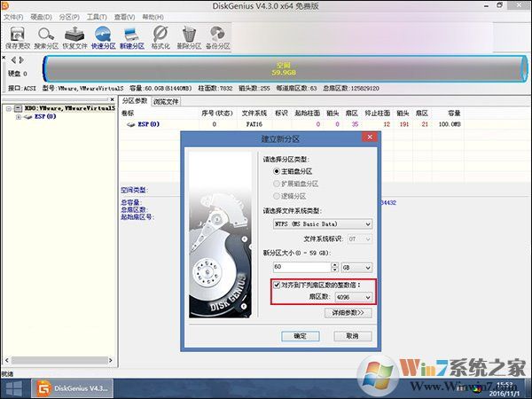Open file system type dropdown showing NTFS
This screenshot has width=532, height=399.
pyautogui.click(x=323, y=224)
